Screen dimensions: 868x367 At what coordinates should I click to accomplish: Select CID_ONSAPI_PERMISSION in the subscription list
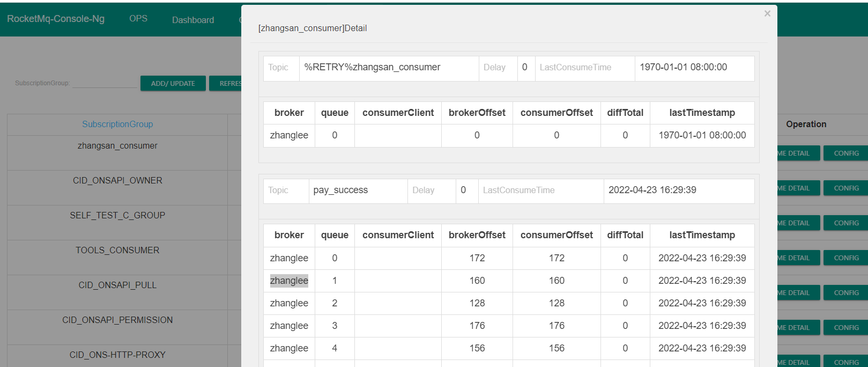point(117,320)
